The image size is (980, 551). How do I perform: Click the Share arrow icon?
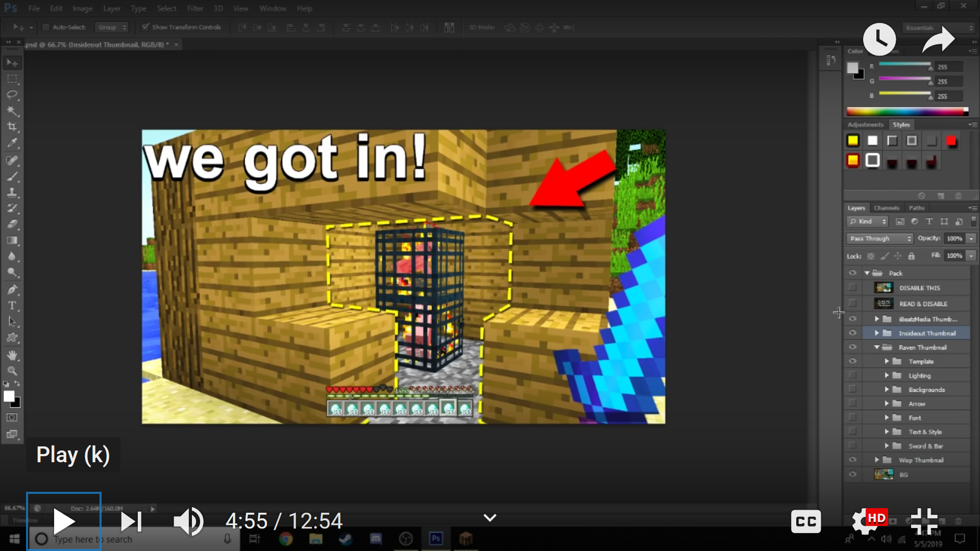[x=938, y=39]
